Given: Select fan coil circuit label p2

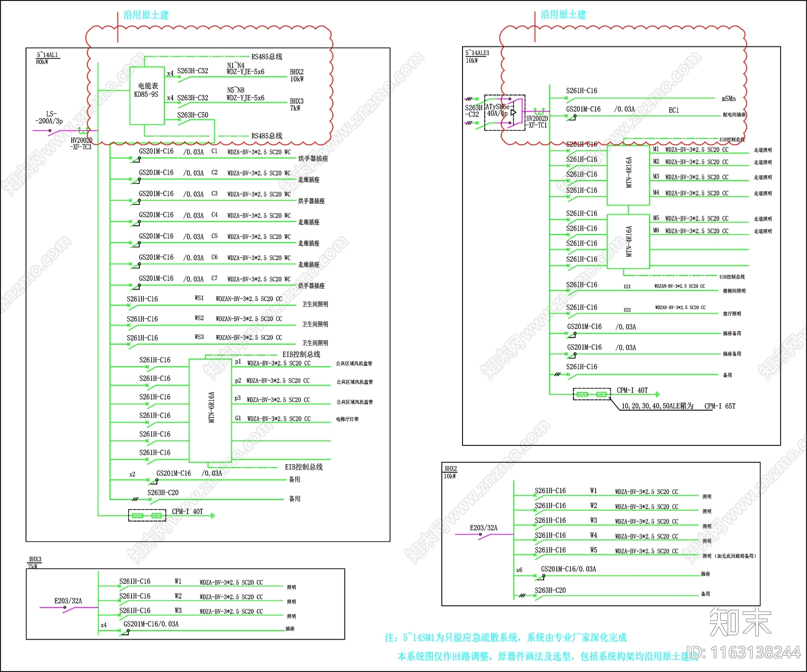Looking at the screenshot, I should (238, 380).
